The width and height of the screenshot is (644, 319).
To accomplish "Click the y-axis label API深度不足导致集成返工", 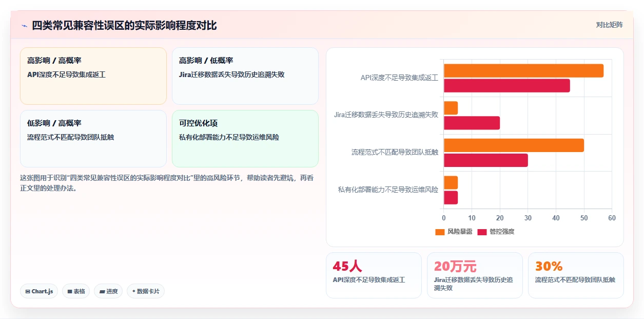I will point(399,78).
